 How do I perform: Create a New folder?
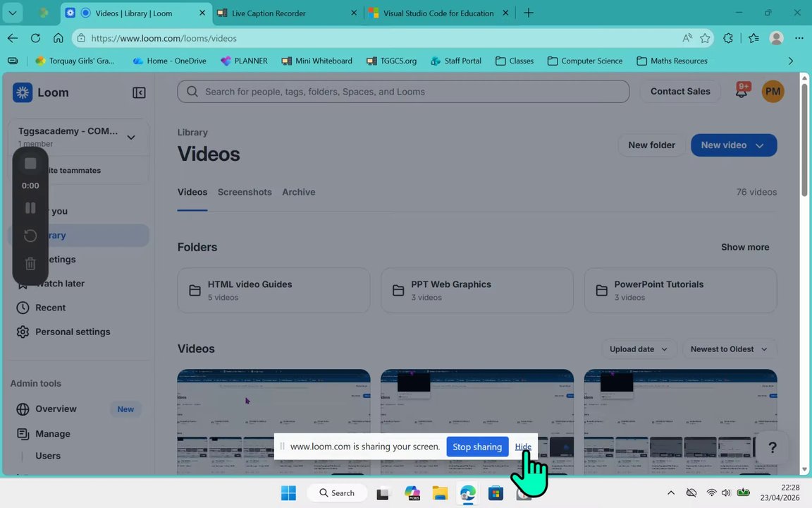click(651, 145)
